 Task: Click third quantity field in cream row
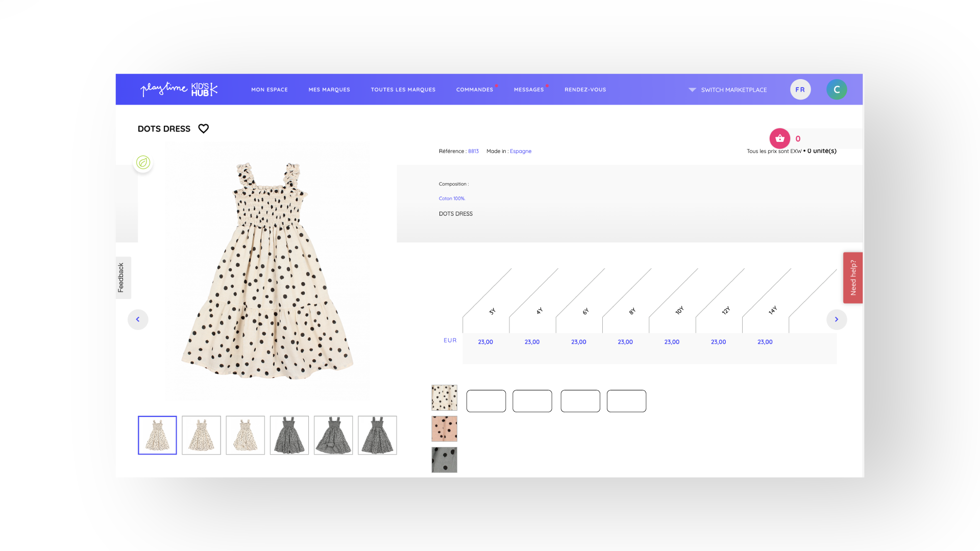tap(580, 401)
